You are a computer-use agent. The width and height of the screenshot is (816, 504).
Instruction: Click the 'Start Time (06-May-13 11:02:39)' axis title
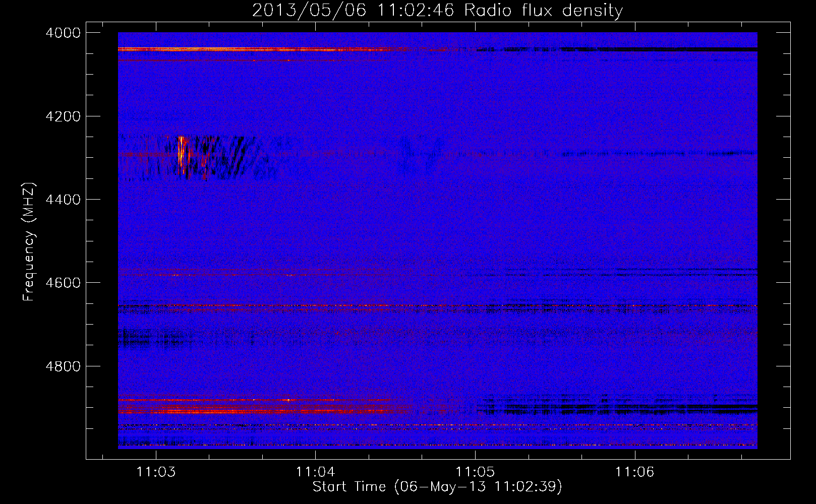(x=437, y=487)
